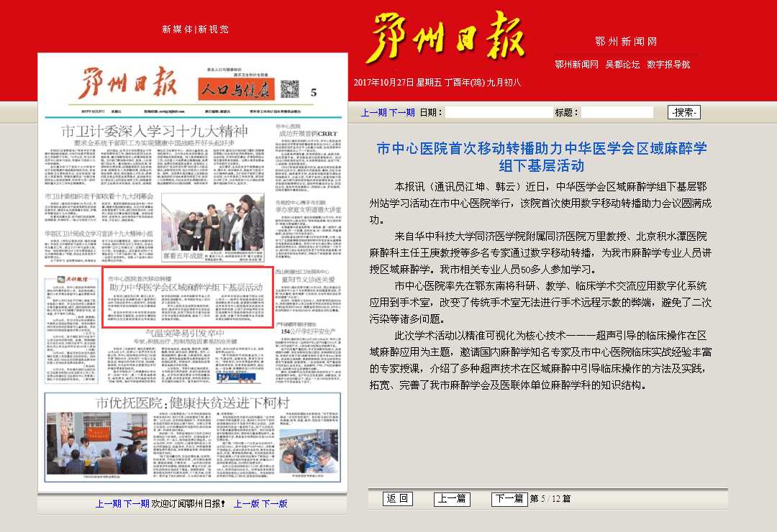Open the 重阳节义诊送关爱 article
The image size is (777, 532).
click(308, 280)
